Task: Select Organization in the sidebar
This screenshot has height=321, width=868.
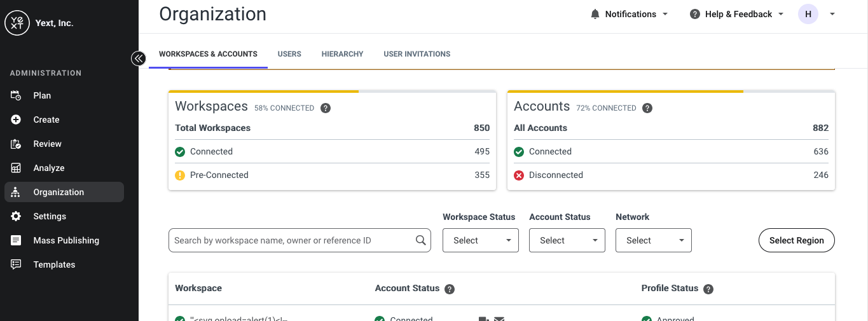Action: [64, 192]
